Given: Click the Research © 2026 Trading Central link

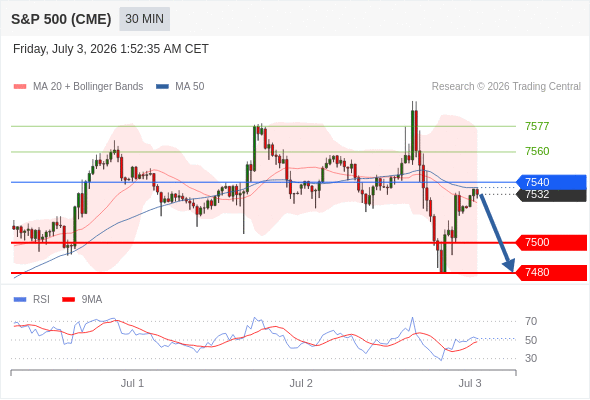Looking at the screenshot, I should [x=506, y=87].
